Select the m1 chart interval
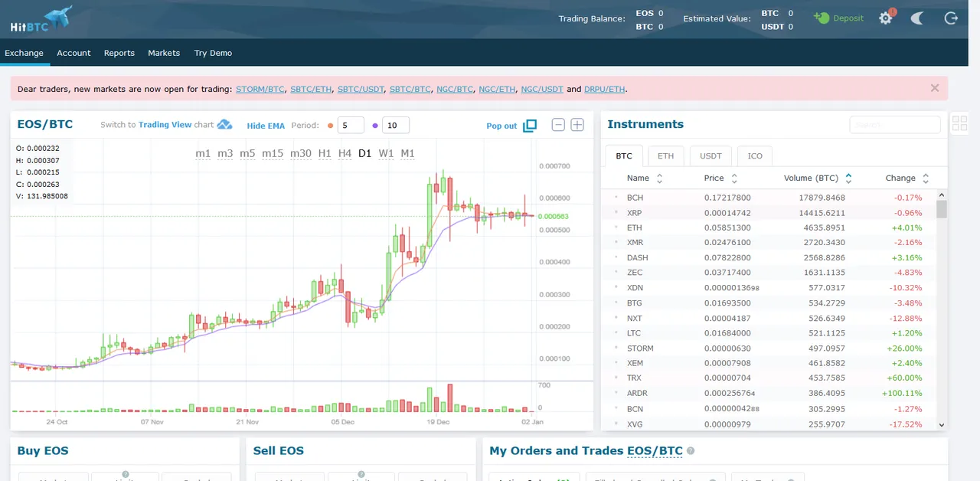980x481 pixels. [203, 153]
